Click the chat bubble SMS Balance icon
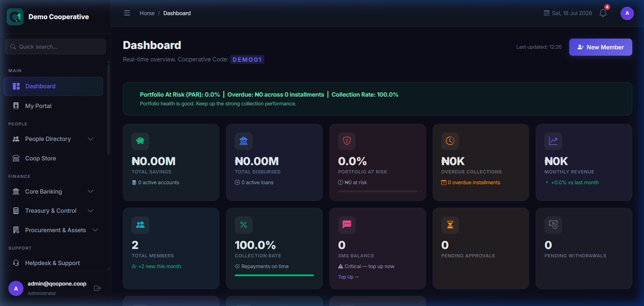The height and width of the screenshot is (306, 644). pos(347,225)
